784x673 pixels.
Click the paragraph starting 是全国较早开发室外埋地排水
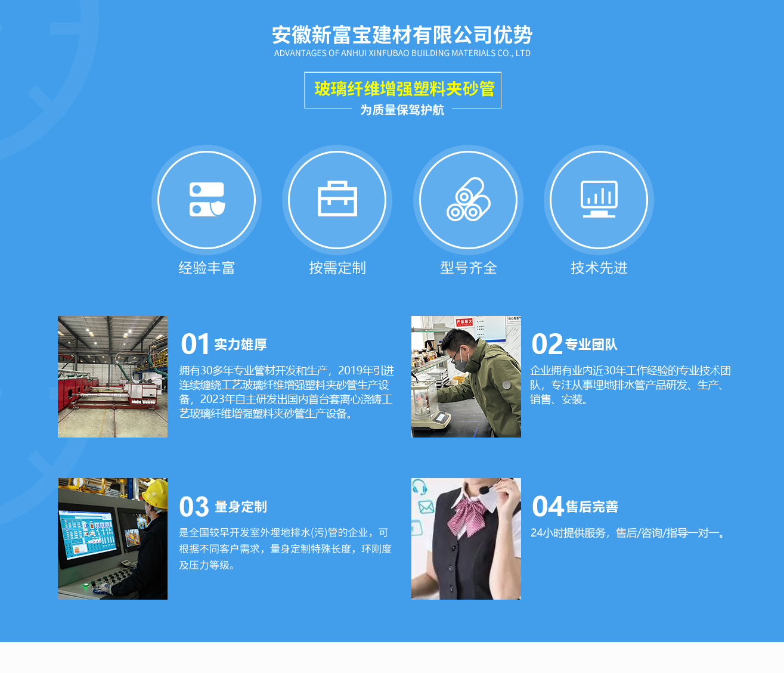pyautogui.click(x=286, y=548)
